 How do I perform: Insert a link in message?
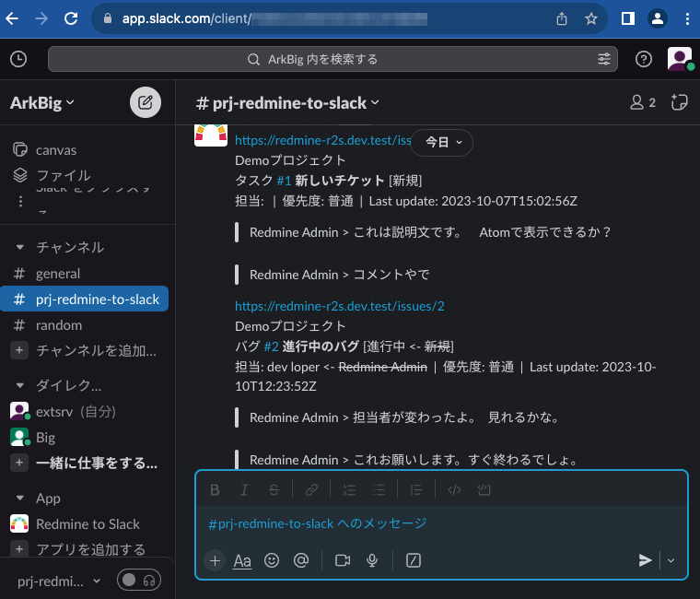311,490
